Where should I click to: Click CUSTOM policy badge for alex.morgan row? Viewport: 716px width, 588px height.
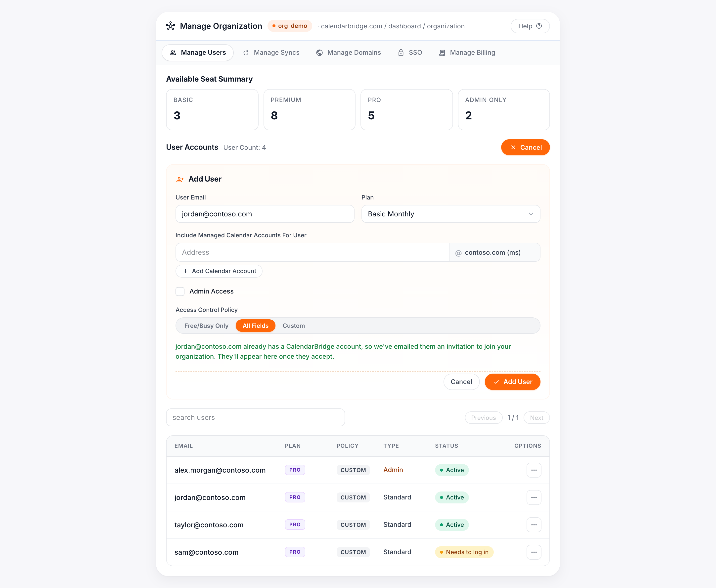coord(353,470)
